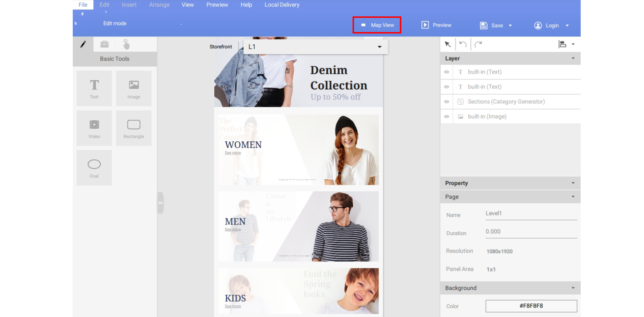Open the Local Delivery menu
644x317 pixels.
click(x=282, y=5)
